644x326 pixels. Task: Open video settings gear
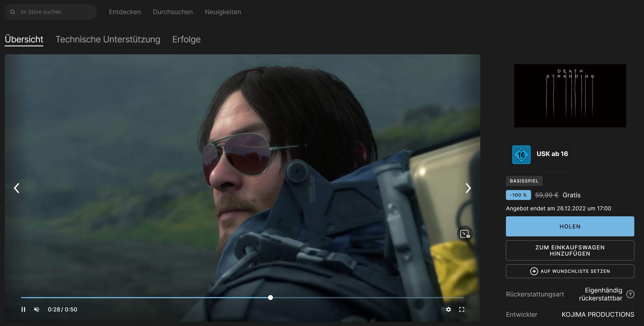(x=448, y=309)
